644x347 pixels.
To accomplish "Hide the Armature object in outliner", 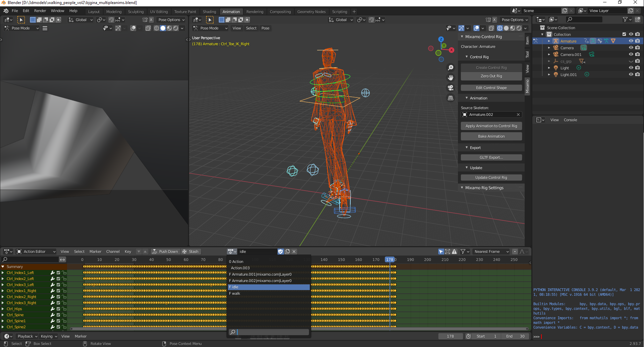I will 631,41.
